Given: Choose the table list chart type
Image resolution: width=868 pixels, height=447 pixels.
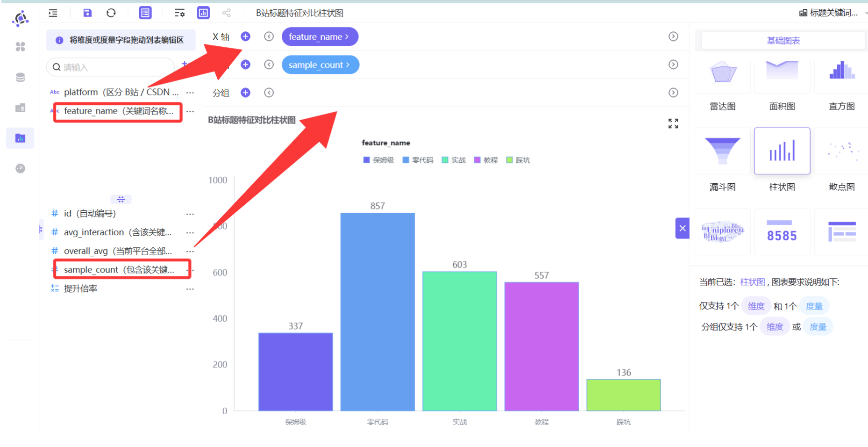Looking at the screenshot, I should click(841, 232).
